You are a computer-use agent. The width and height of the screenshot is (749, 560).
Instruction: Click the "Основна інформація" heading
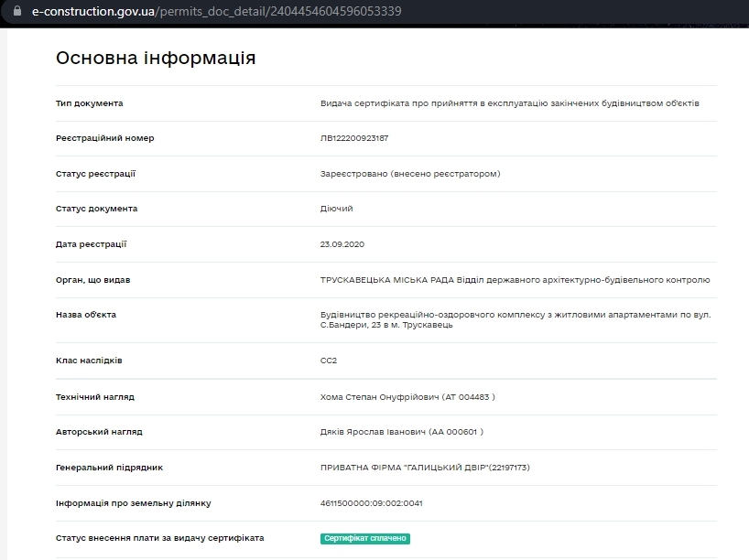coord(156,58)
